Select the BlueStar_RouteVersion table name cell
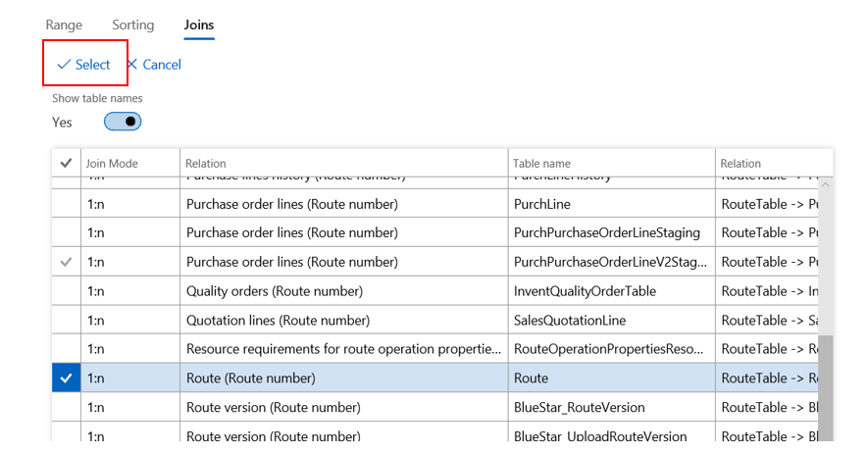This screenshot has width=868, height=454. [x=579, y=407]
